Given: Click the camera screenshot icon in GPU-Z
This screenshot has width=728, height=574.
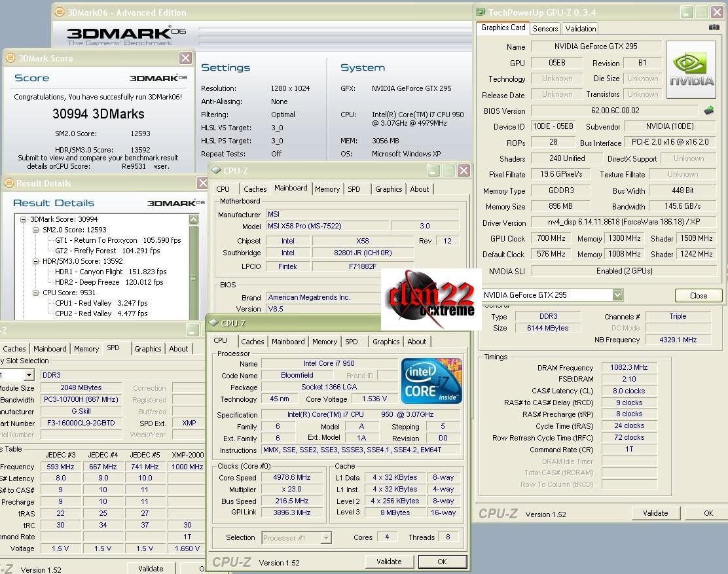Looking at the screenshot, I should click(x=714, y=27).
